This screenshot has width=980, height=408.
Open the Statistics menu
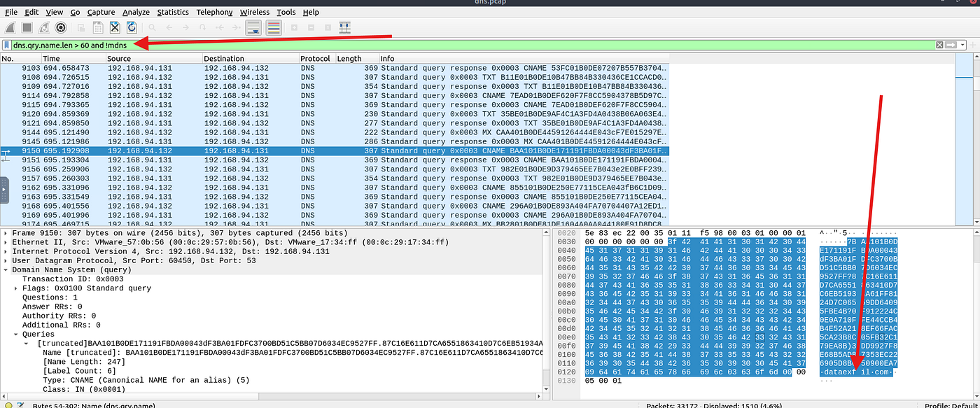click(173, 12)
